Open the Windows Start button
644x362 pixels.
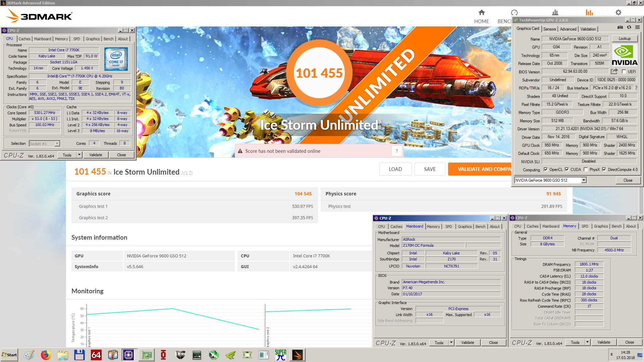point(9,355)
